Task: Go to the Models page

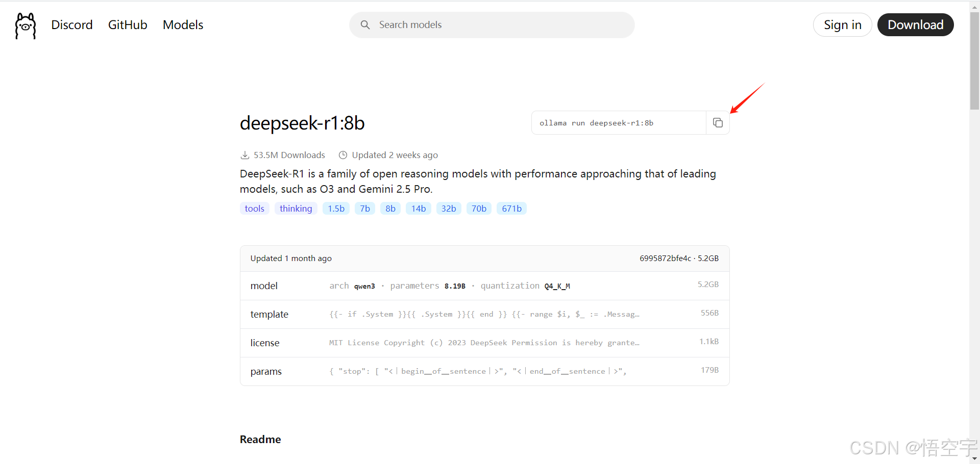Action: click(x=183, y=25)
